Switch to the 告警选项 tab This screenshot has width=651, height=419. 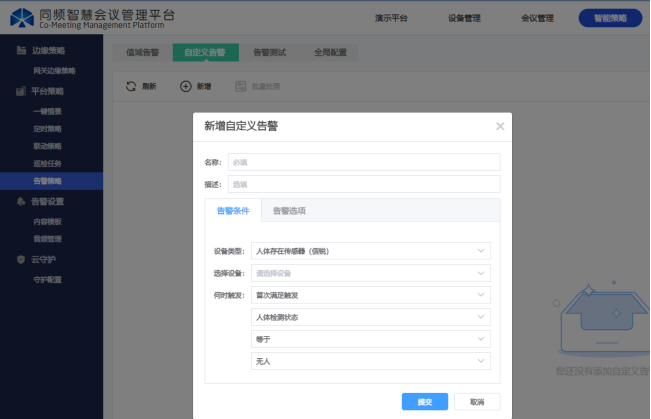coord(289,211)
